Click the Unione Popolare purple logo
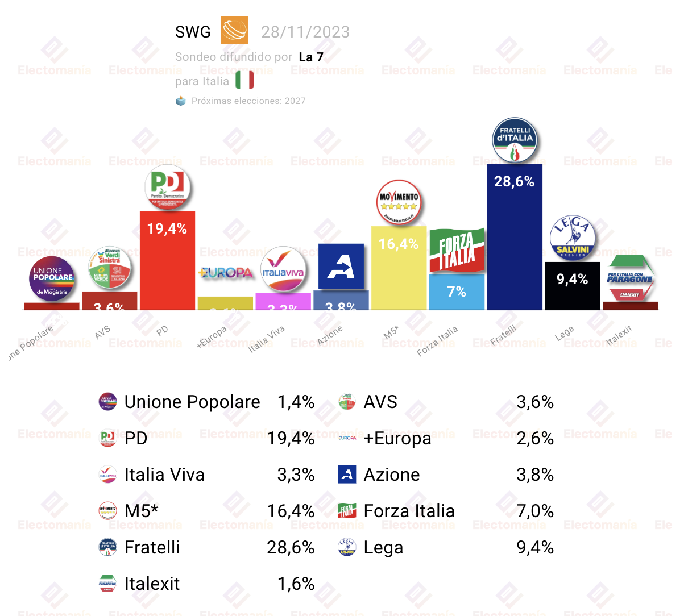Screen dimensions: 688x616 (52, 279)
